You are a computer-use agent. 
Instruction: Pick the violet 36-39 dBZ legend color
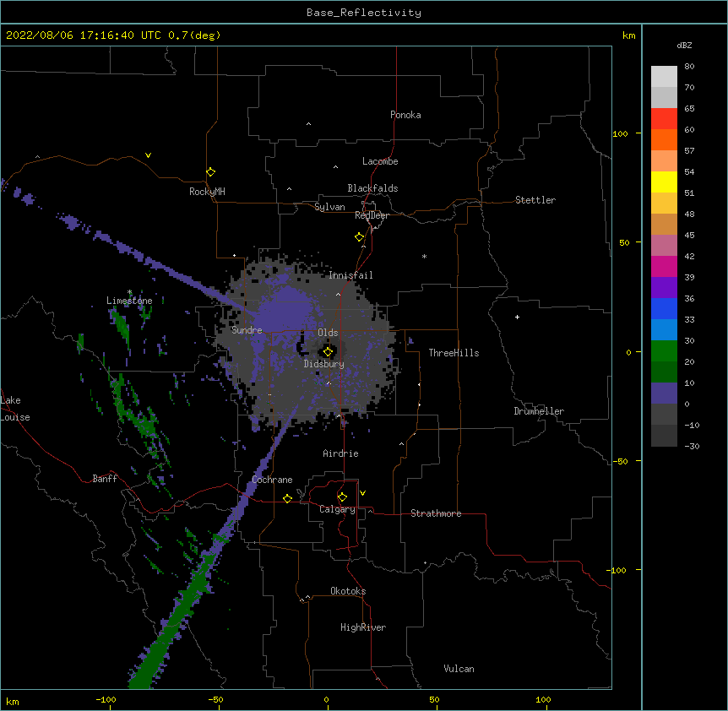pyautogui.click(x=664, y=288)
